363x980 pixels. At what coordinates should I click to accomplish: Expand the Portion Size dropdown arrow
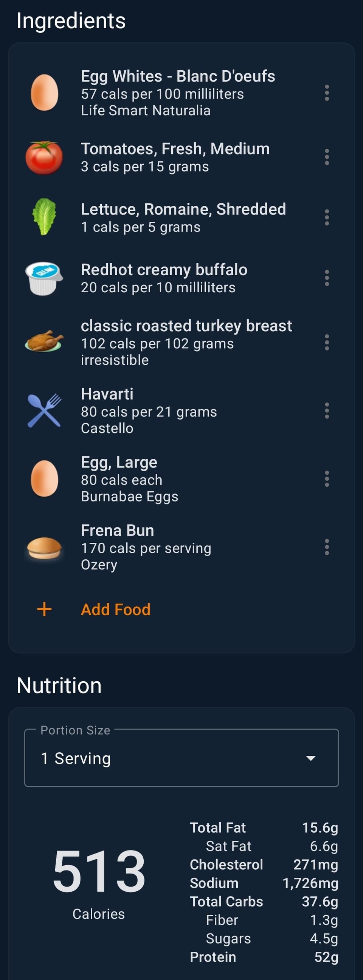tap(310, 758)
